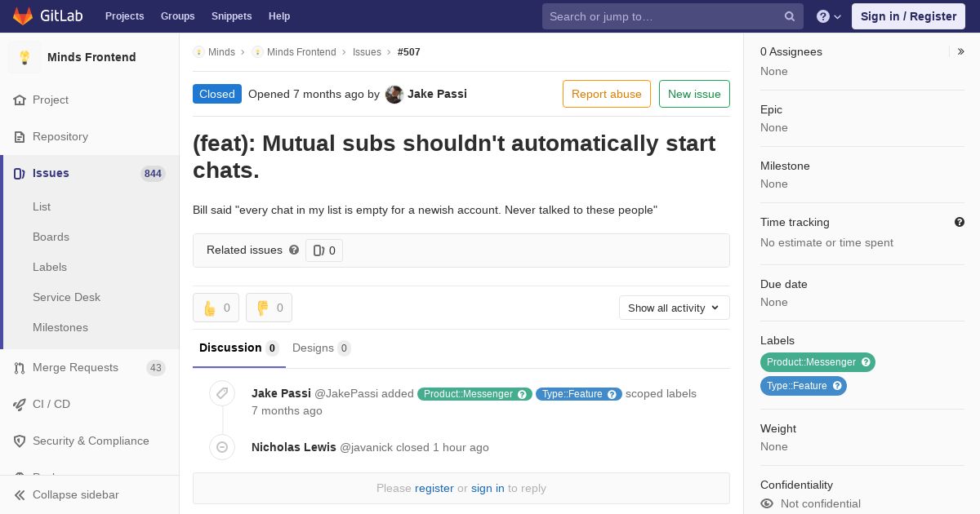
Task: Click help icon on activity Type::Feature label
Action: [612, 394]
